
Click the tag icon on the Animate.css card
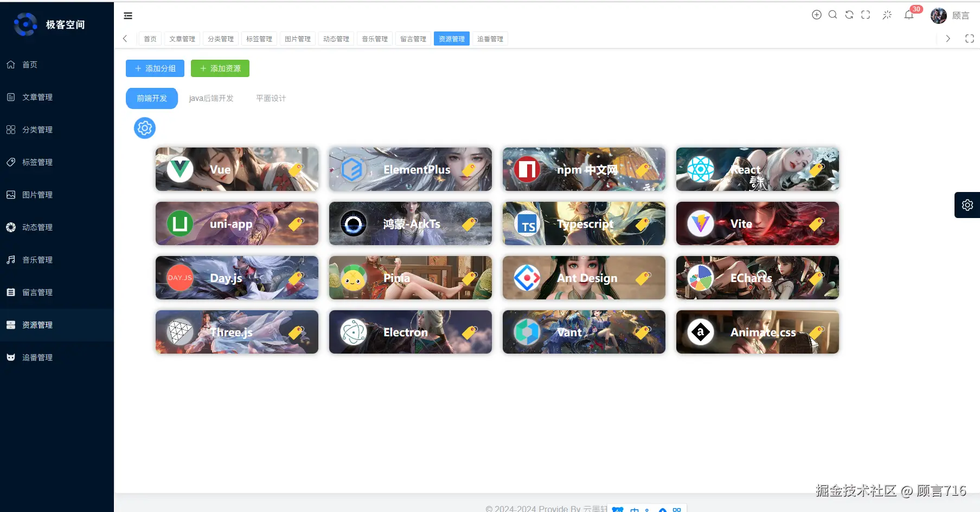click(817, 332)
